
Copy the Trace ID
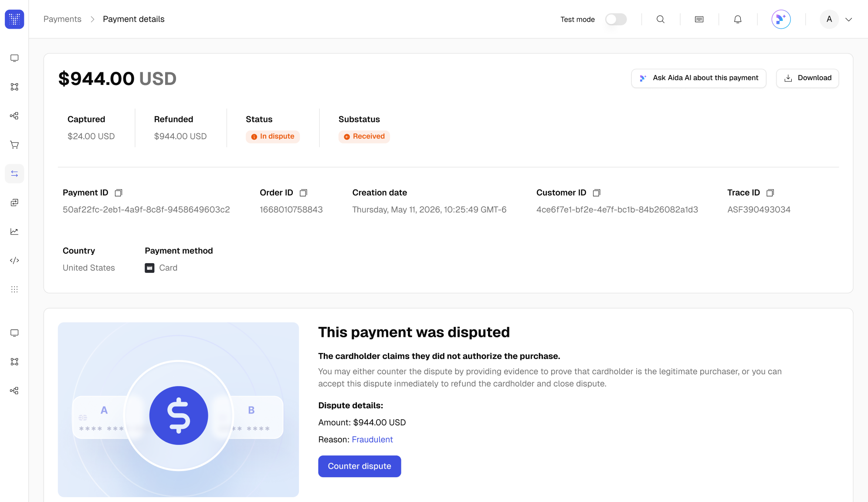(770, 193)
